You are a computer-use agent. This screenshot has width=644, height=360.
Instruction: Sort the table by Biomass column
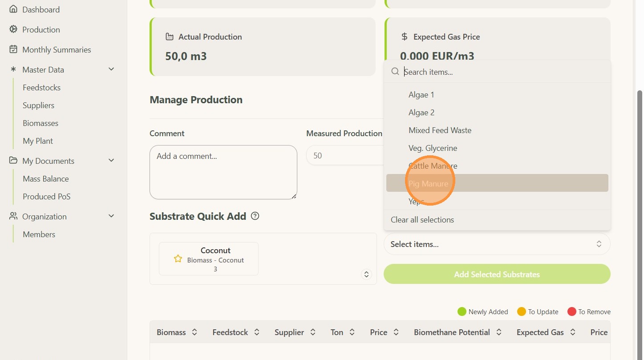[194, 332]
